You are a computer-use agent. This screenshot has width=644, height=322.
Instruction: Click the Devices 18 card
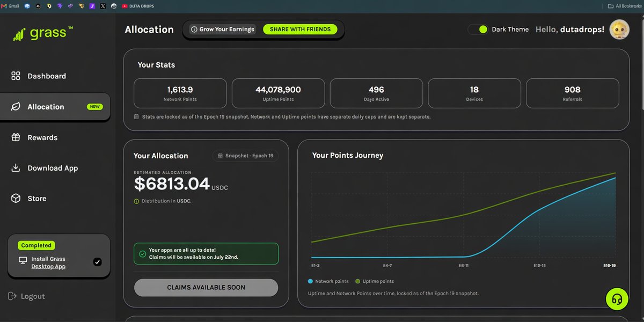coord(474,93)
